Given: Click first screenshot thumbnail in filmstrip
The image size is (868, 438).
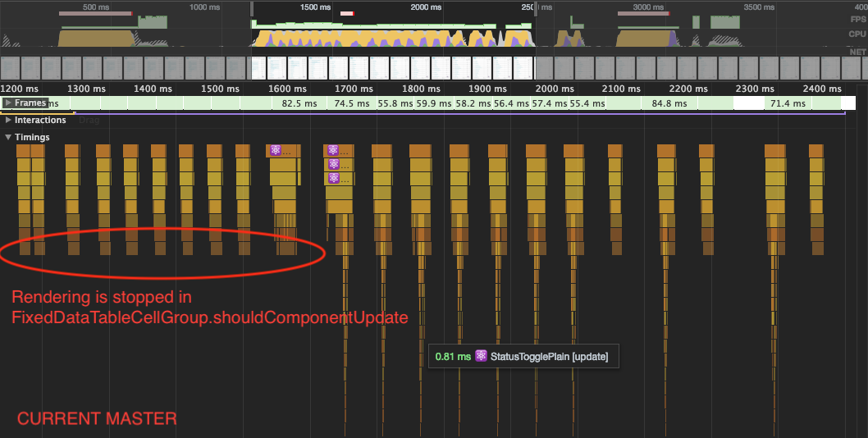Looking at the screenshot, I should click(10, 68).
